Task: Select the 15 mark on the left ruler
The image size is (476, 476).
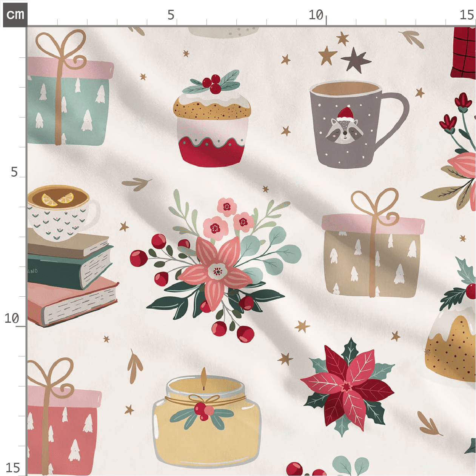Action: pyautogui.click(x=13, y=467)
